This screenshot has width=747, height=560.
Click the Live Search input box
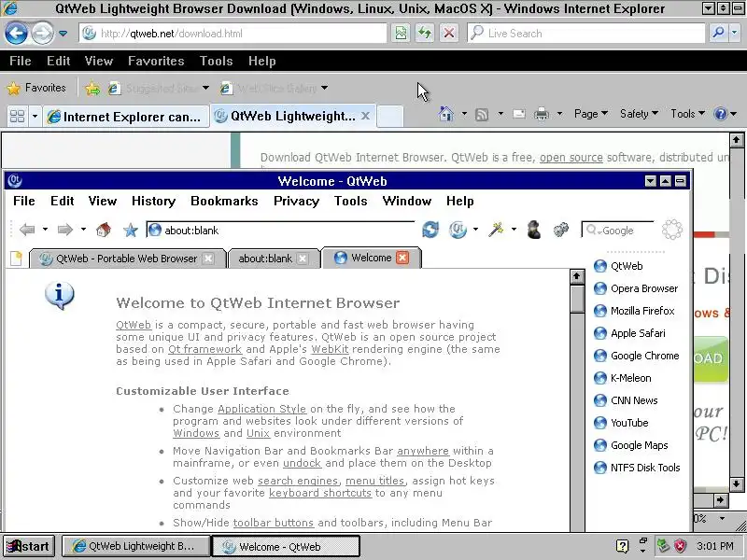(586, 34)
